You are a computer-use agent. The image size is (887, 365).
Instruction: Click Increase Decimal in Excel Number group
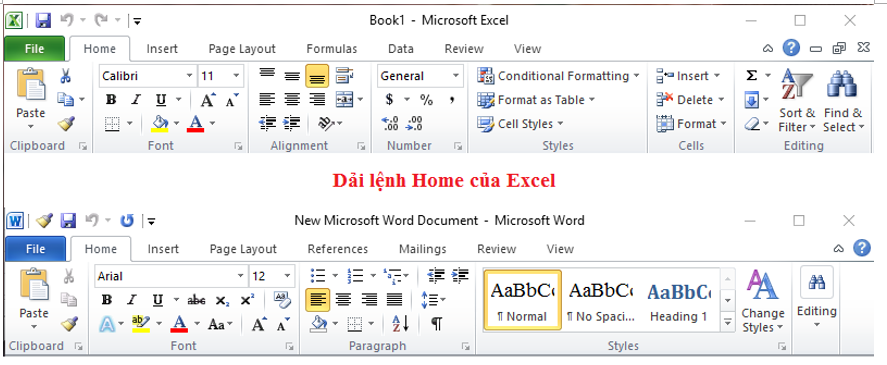pos(390,123)
